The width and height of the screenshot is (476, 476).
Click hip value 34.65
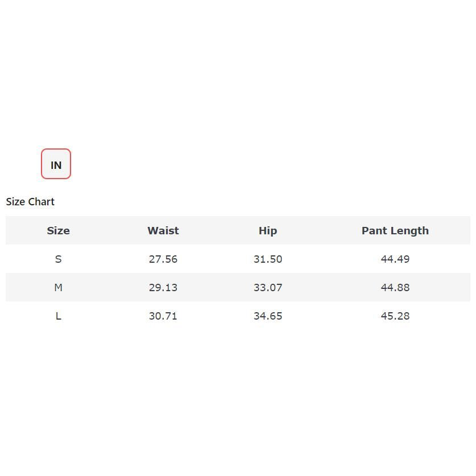267,316
